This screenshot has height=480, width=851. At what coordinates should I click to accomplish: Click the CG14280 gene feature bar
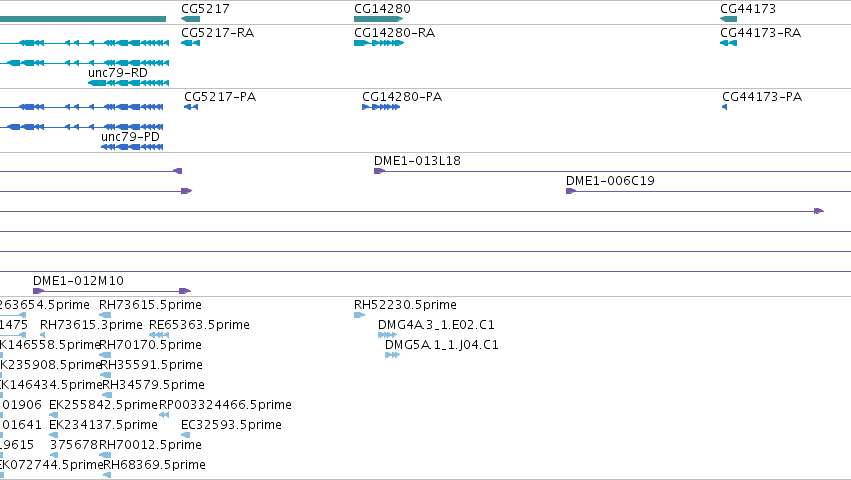coord(378,19)
